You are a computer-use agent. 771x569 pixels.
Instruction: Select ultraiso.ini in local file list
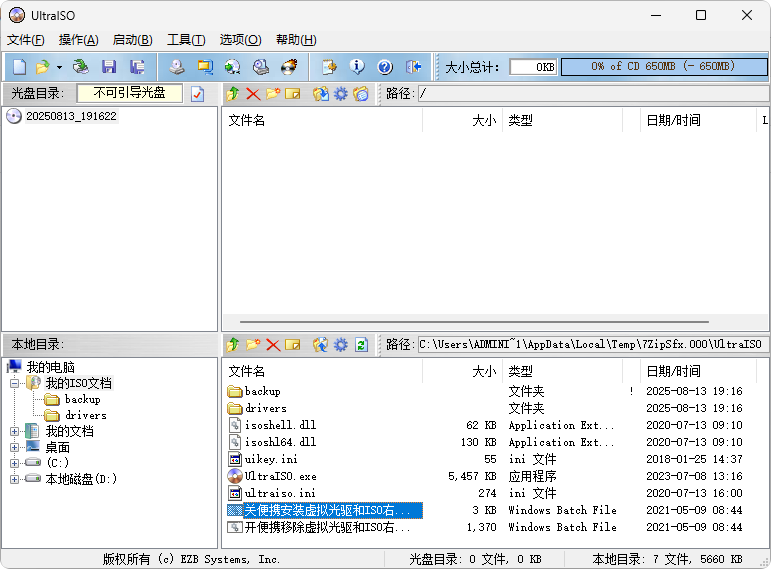(280, 493)
